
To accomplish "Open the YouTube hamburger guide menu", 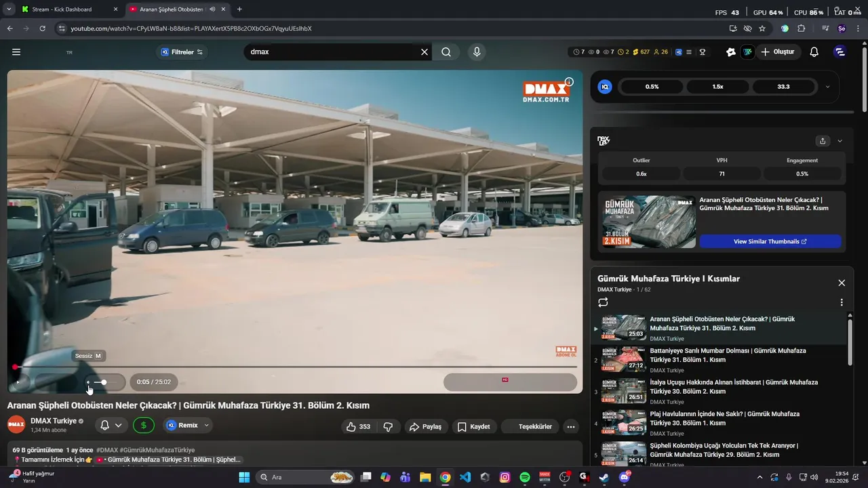I will click(16, 52).
